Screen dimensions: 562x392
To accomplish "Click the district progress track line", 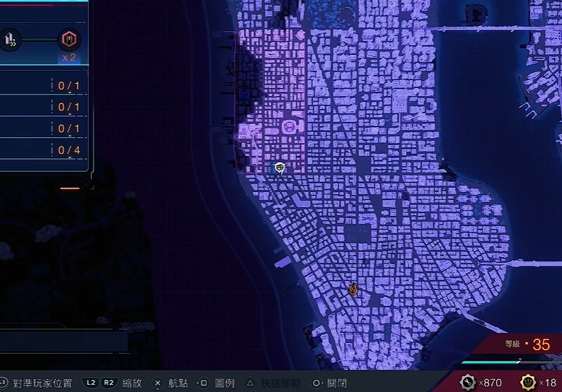I will [40, 40].
